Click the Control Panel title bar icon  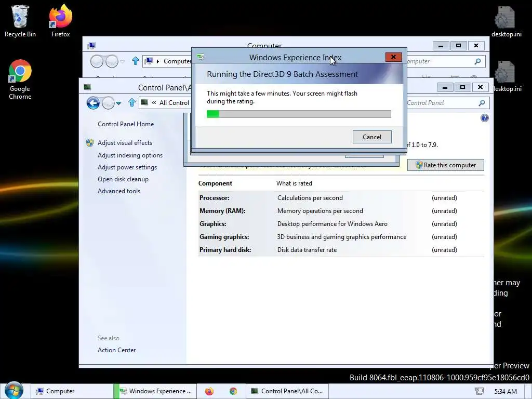pos(87,87)
